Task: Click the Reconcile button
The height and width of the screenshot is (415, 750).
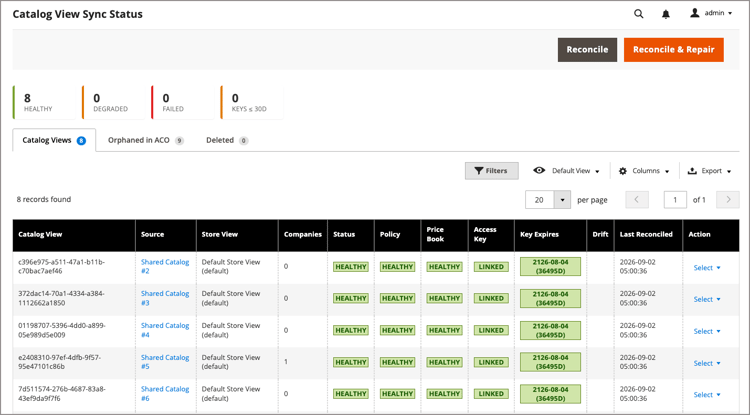Action: click(x=587, y=50)
